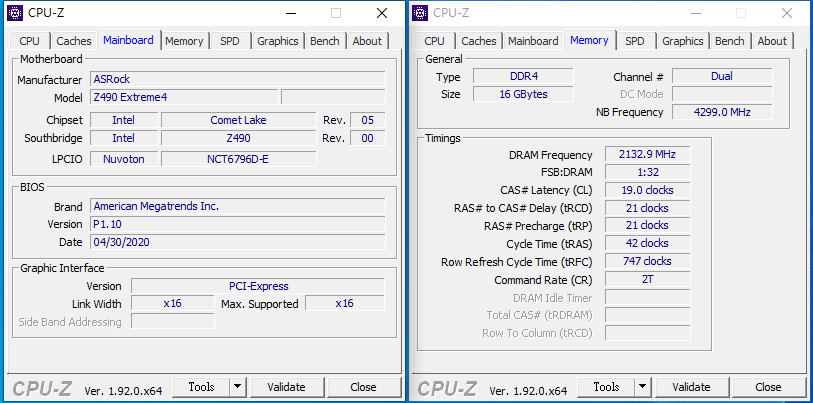
Task: Close right CPU-Z window with X
Action: 787,13
